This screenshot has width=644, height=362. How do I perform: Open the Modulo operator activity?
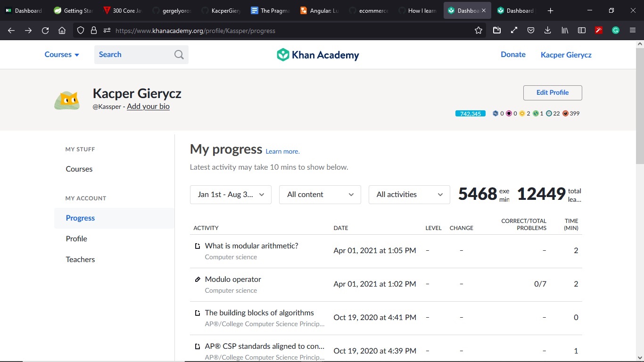(233, 280)
